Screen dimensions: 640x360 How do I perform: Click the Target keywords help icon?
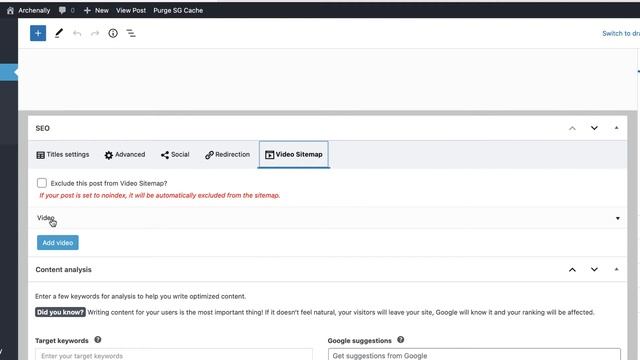point(98,340)
